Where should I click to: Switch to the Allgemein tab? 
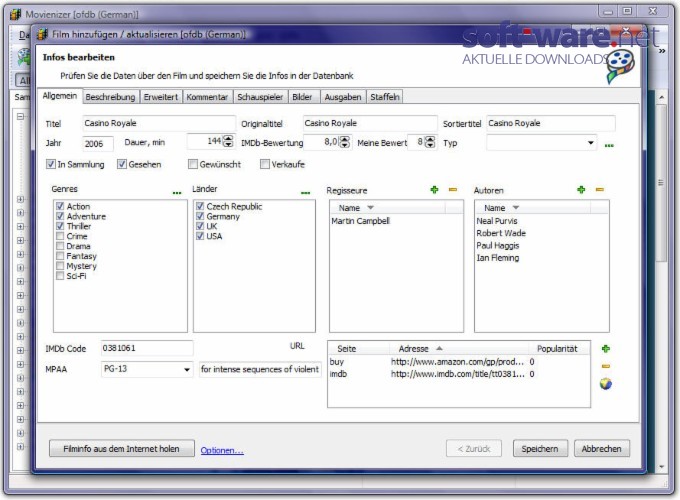tap(59, 96)
